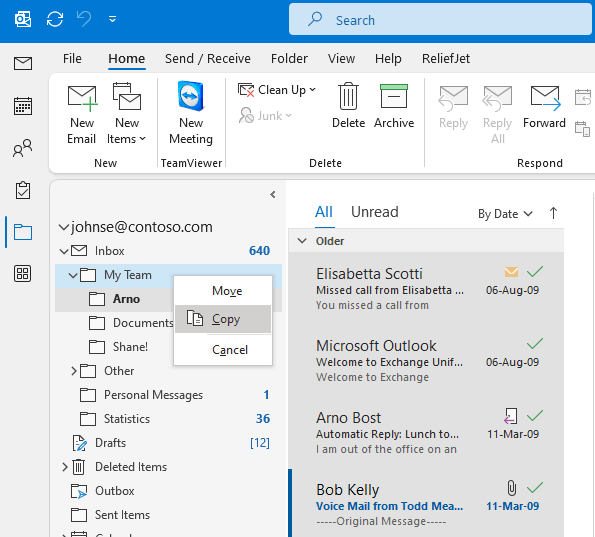Image resolution: width=595 pixels, height=537 pixels.
Task: Collapse the folder pane with the arrow
Action: pos(273,195)
